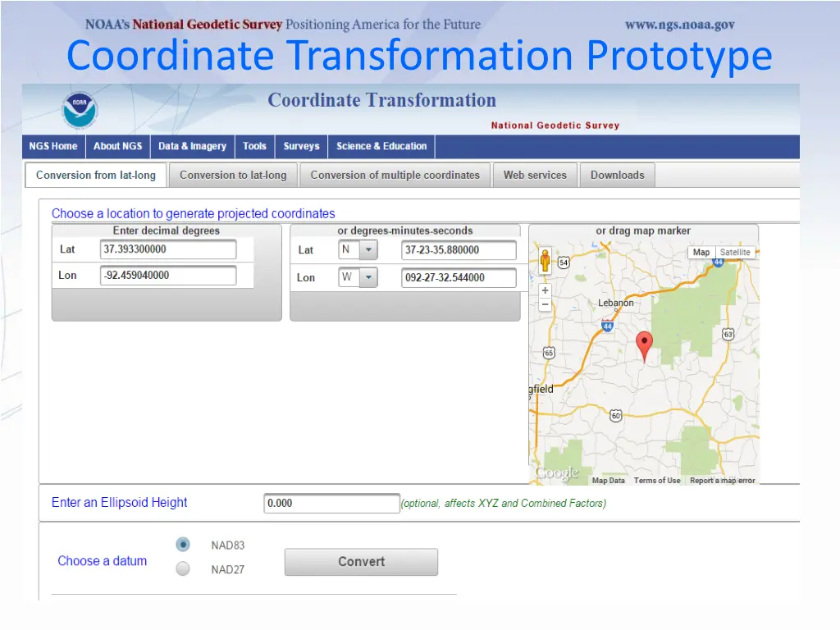Open the Tools menu item
This screenshot has width=840, height=630.
(x=254, y=146)
